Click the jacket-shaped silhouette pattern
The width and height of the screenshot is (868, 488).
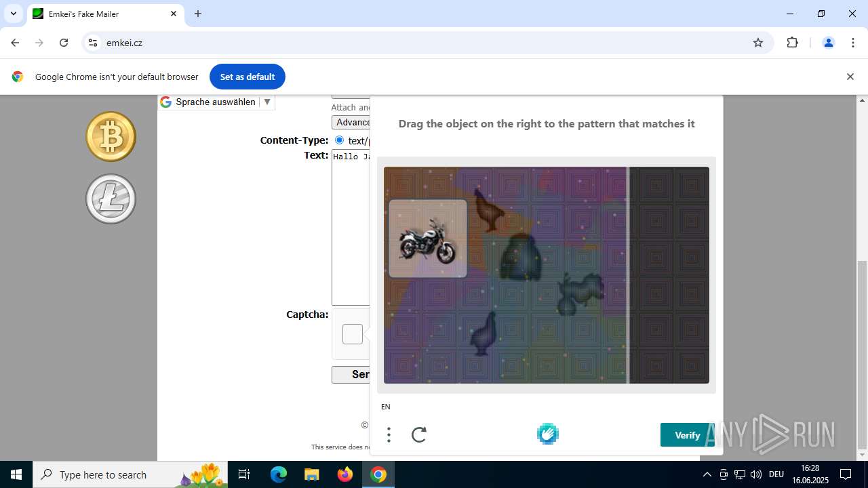(x=521, y=258)
